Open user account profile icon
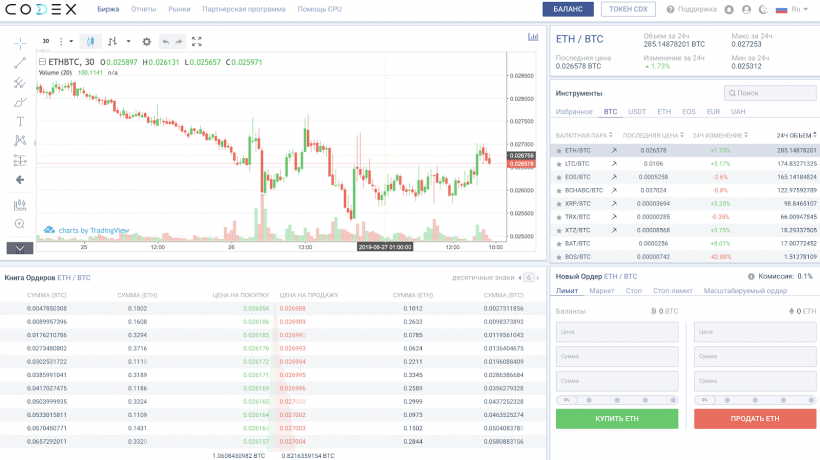This screenshot has height=460, width=820. (746, 9)
